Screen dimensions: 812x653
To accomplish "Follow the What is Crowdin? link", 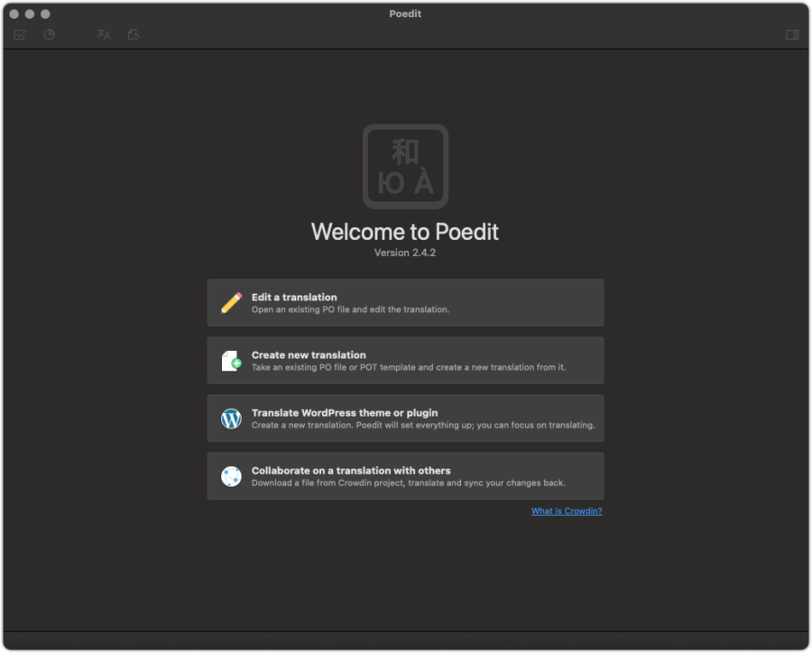I will click(567, 511).
